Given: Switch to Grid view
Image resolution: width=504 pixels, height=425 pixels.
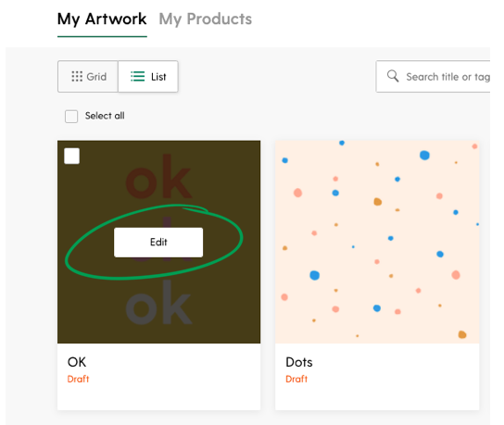Looking at the screenshot, I should coord(88,77).
